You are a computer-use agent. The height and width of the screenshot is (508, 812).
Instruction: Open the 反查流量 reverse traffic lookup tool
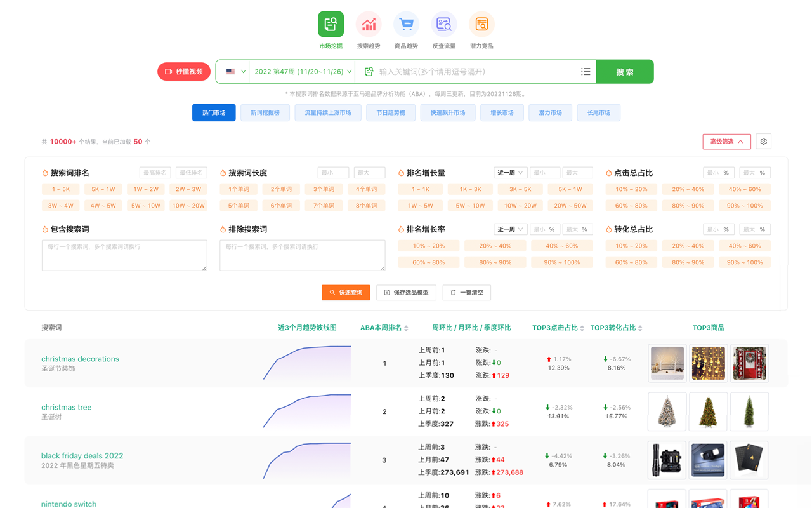[443, 29]
